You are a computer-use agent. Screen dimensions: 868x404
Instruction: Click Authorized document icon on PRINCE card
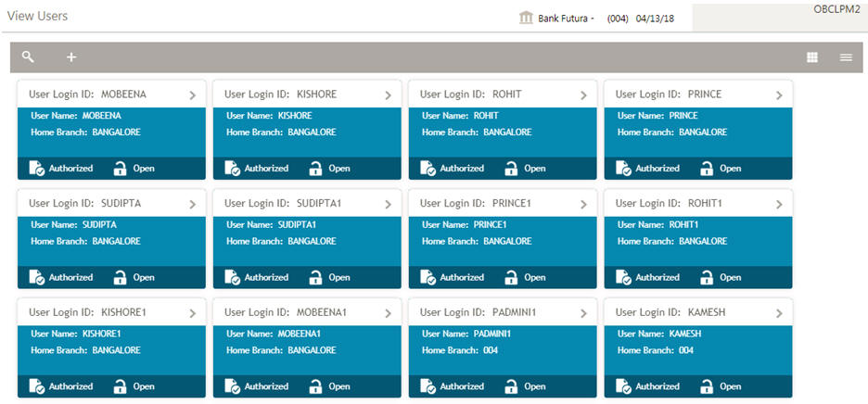(x=623, y=169)
